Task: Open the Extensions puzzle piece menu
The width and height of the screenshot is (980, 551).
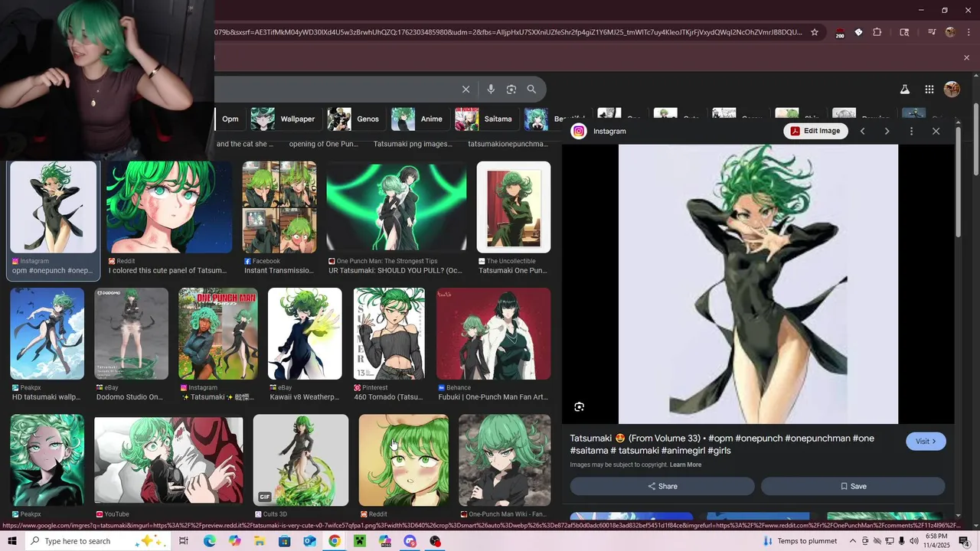Action: (x=877, y=32)
